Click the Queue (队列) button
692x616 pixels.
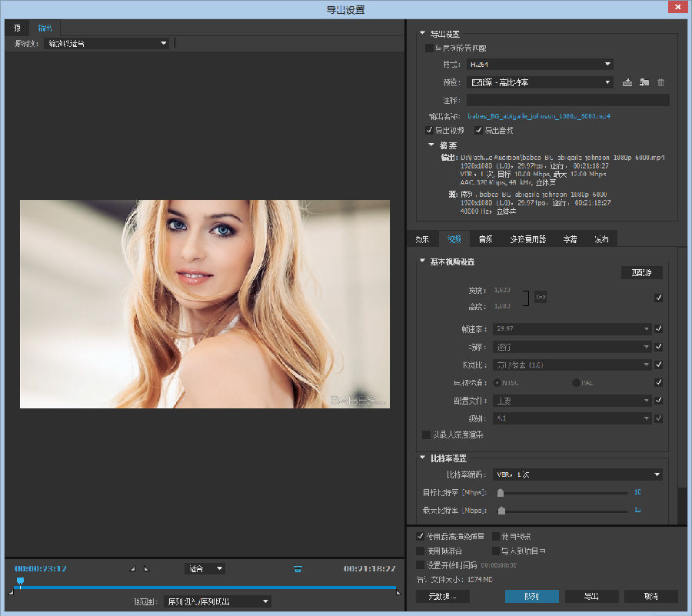[x=531, y=596]
